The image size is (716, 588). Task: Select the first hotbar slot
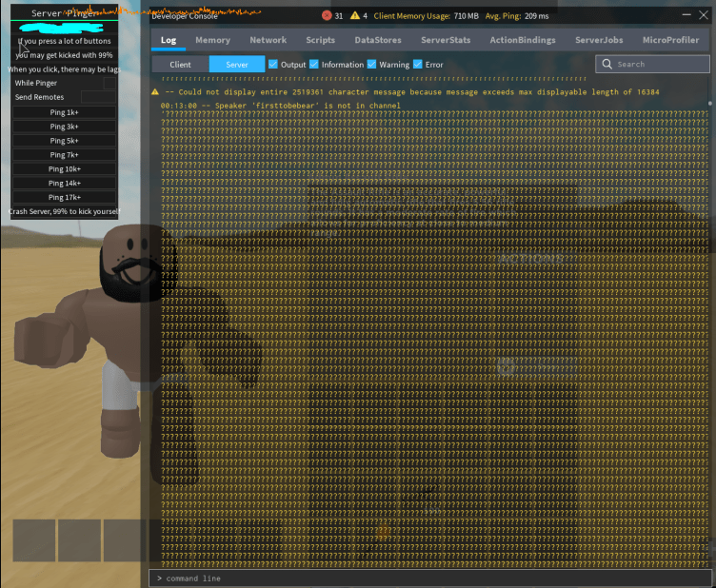[x=34, y=540]
